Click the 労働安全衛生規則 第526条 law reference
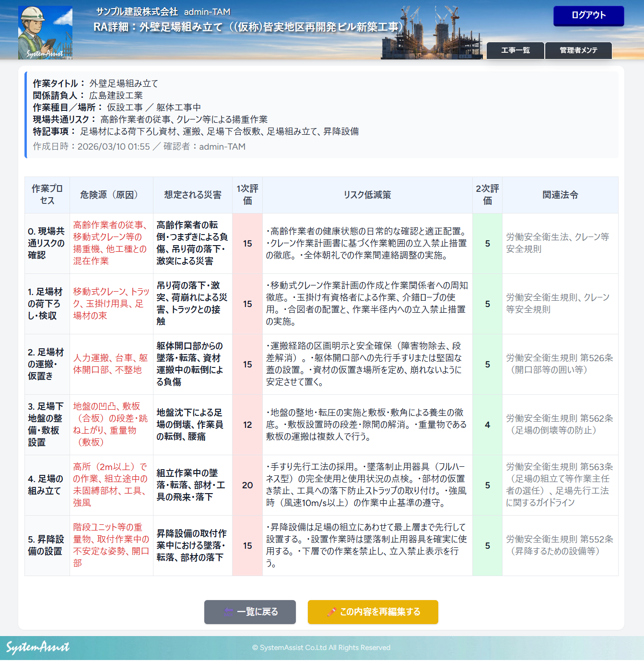 (560, 364)
